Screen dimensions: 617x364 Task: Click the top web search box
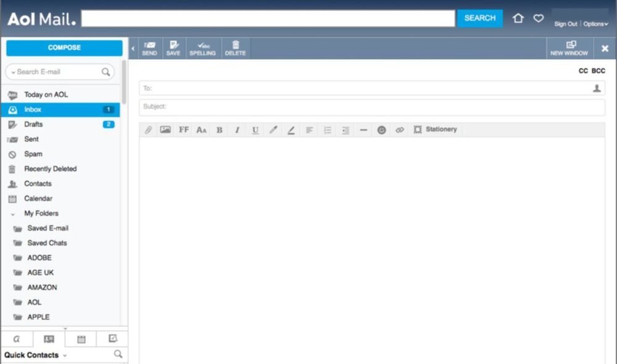pyautogui.click(x=268, y=19)
